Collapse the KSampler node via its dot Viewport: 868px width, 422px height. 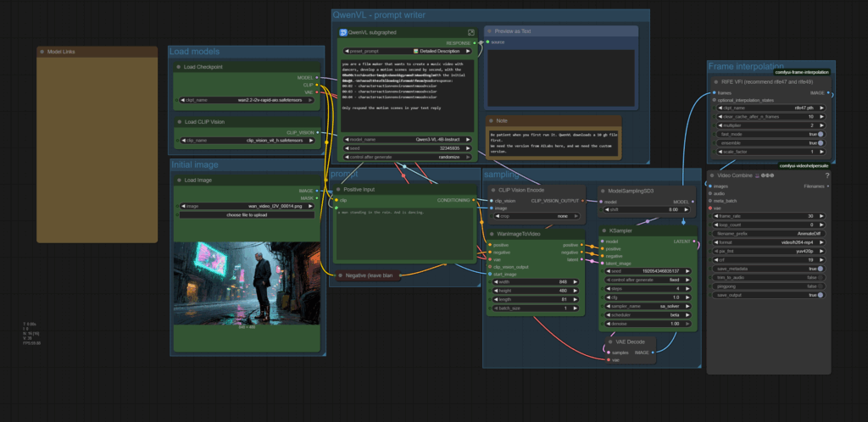point(604,230)
